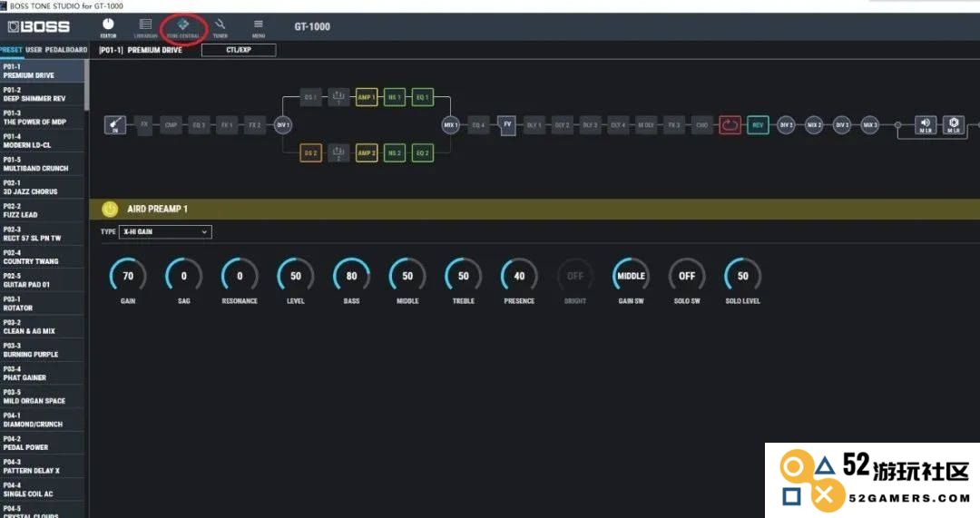Open the hamburger Menu
Screen dimensions: 980x518
pyautogui.click(x=258, y=27)
